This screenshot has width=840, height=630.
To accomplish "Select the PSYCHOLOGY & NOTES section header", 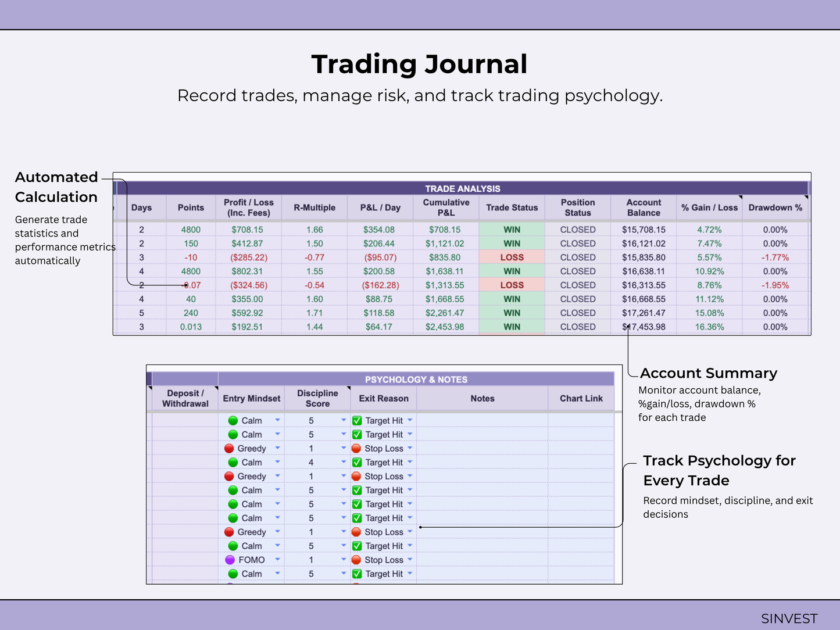I will click(416, 379).
